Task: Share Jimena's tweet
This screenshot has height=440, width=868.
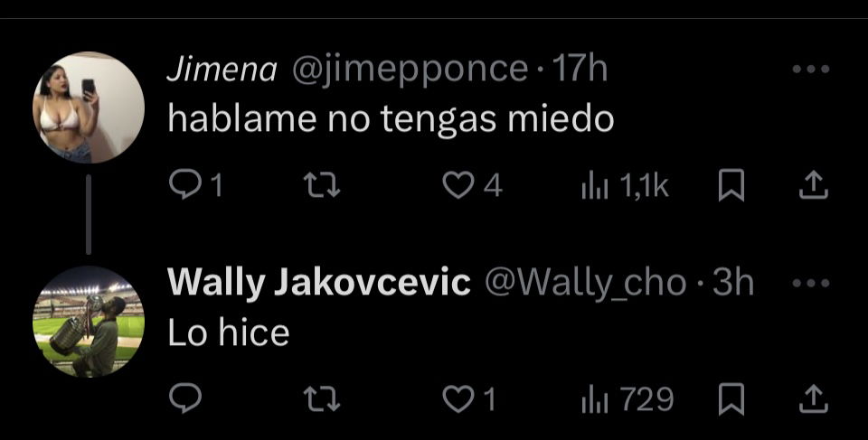Action: point(813,185)
